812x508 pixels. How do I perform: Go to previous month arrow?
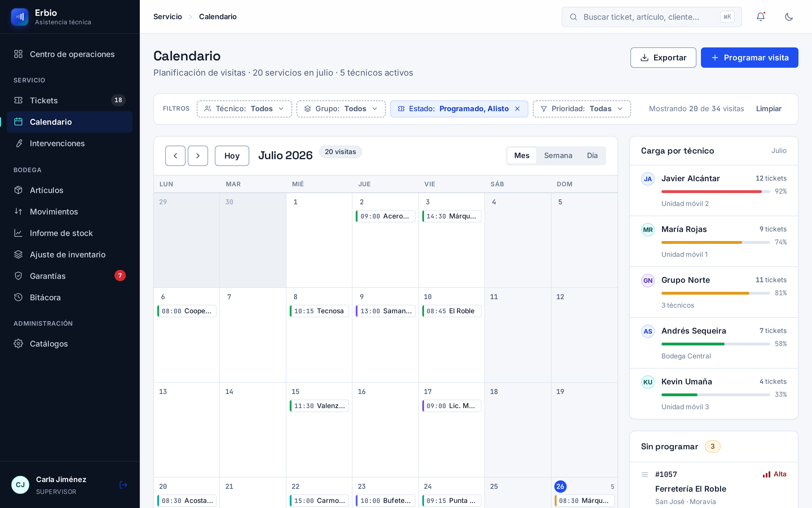tap(175, 156)
